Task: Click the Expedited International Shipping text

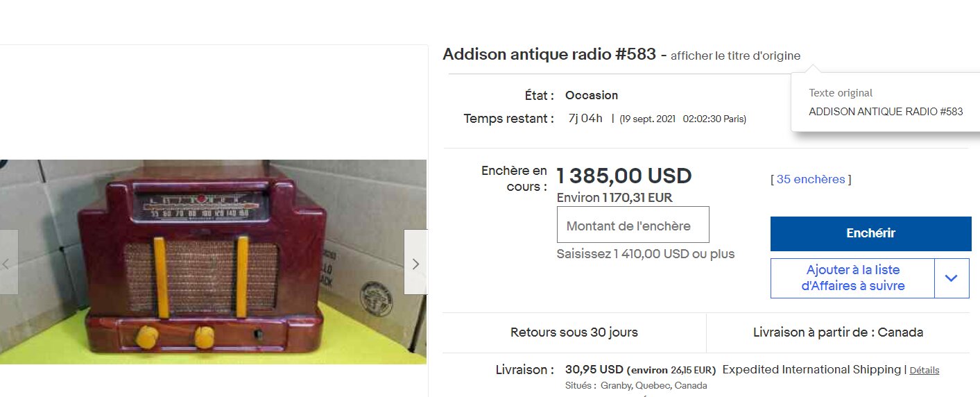Action: [x=811, y=370]
